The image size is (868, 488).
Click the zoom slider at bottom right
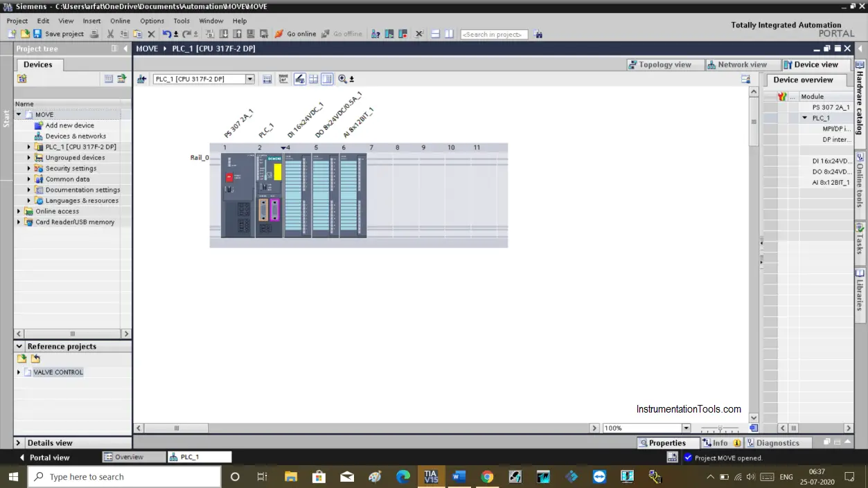720,428
